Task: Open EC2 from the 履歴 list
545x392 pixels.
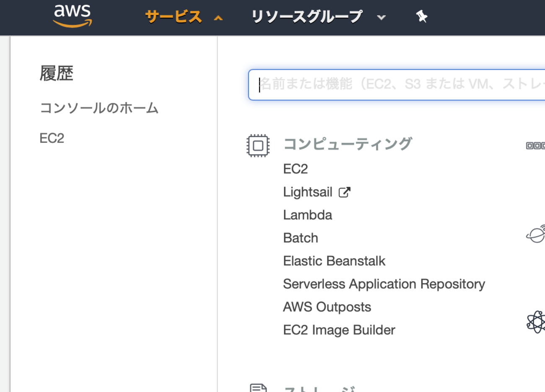Action: point(52,138)
